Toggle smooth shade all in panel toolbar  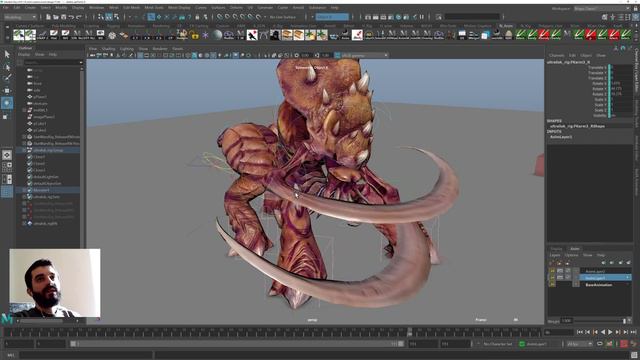click(x=194, y=55)
